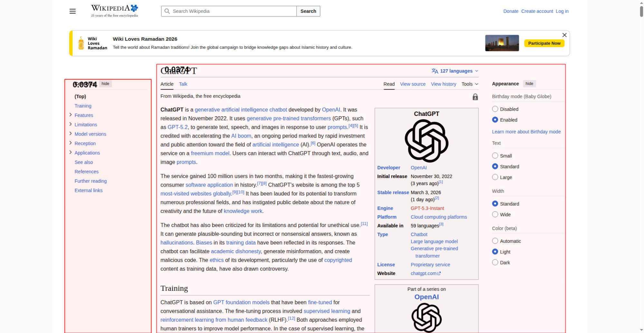The width and height of the screenshot is (644, 333).
Task: Click the Participate Now button
Action: (544, 43)
